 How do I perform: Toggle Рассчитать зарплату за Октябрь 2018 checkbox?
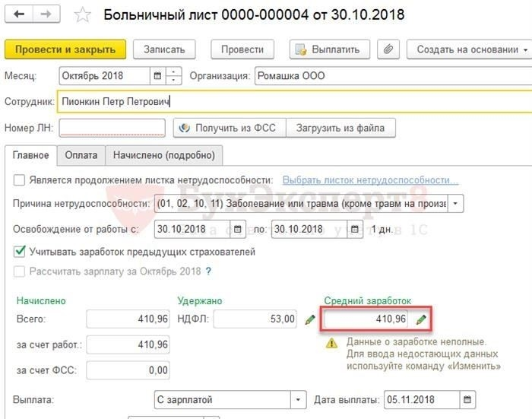(19, 271)
